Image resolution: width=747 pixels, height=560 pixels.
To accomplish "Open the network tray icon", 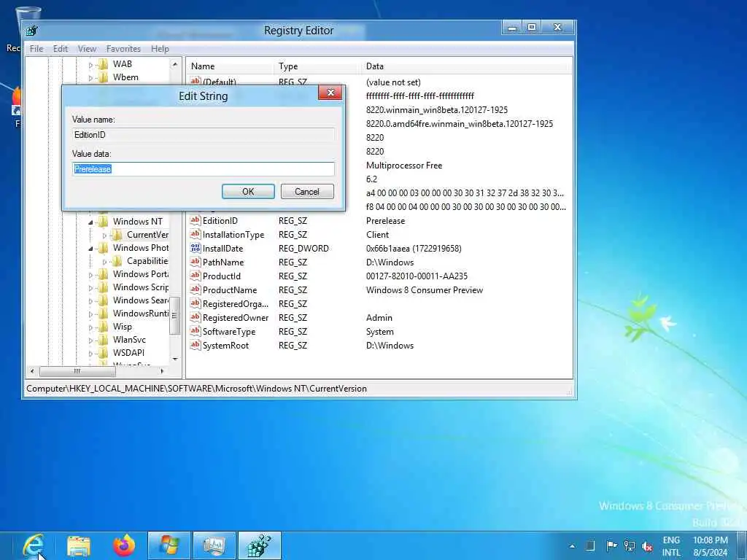I will 630,545.
